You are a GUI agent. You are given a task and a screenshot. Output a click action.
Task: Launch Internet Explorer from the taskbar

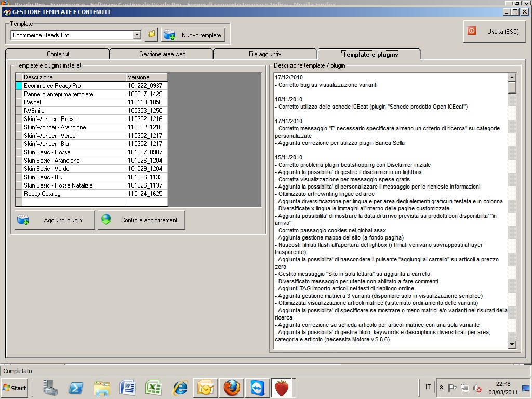pos(180,388)
